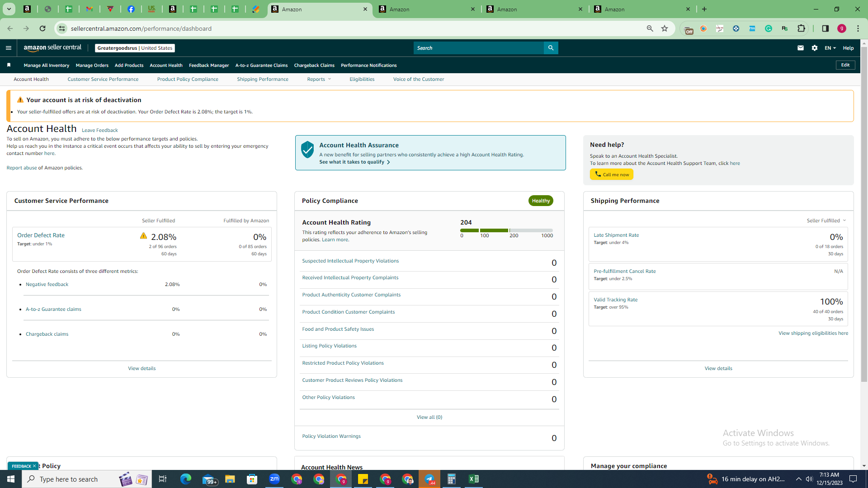Click the zoom magnifier in address bar
Viewport: 868px width, 488px height.
point(650,28)
